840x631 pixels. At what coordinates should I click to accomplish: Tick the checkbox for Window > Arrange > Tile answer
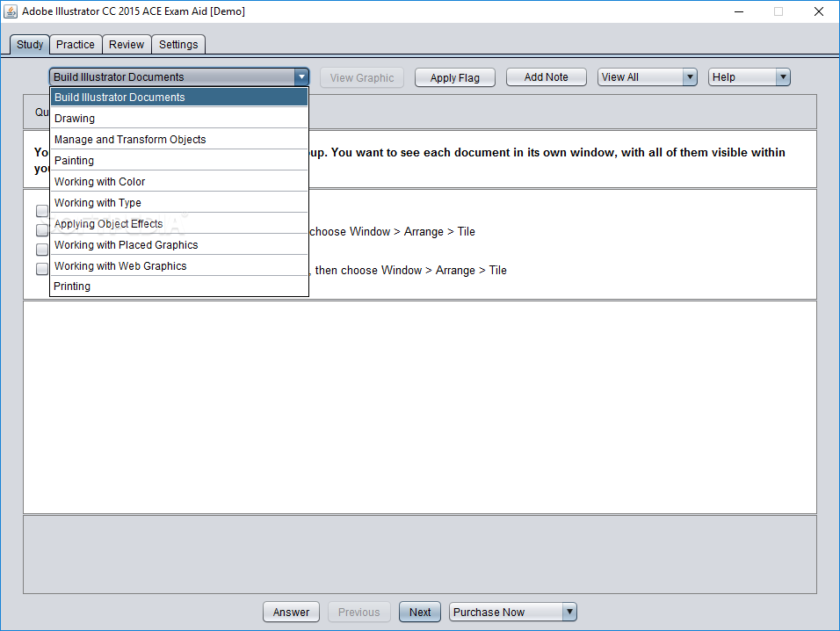[42, 230]
